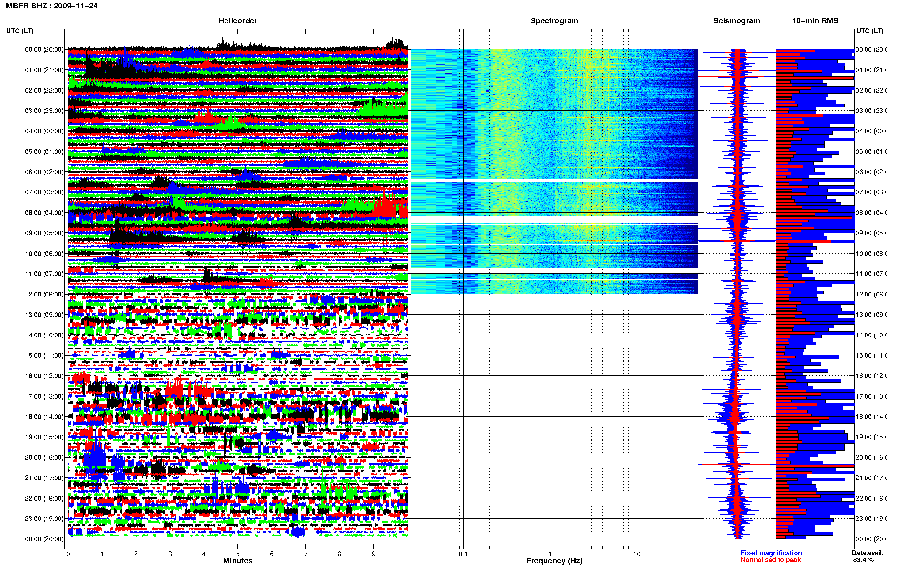The height and width of the screenshot is (578, 924).
Task: Click the left '21:00 (17:00)' time label
Action: (44, 478)
